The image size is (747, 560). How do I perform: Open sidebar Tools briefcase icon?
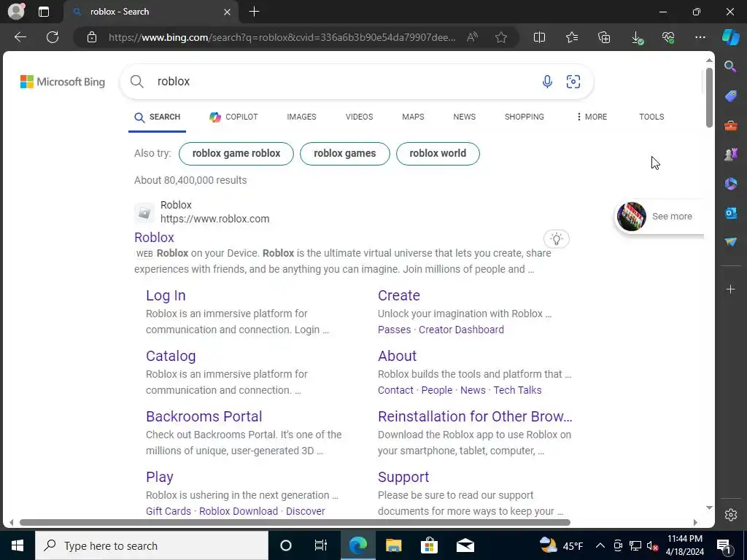731,125
